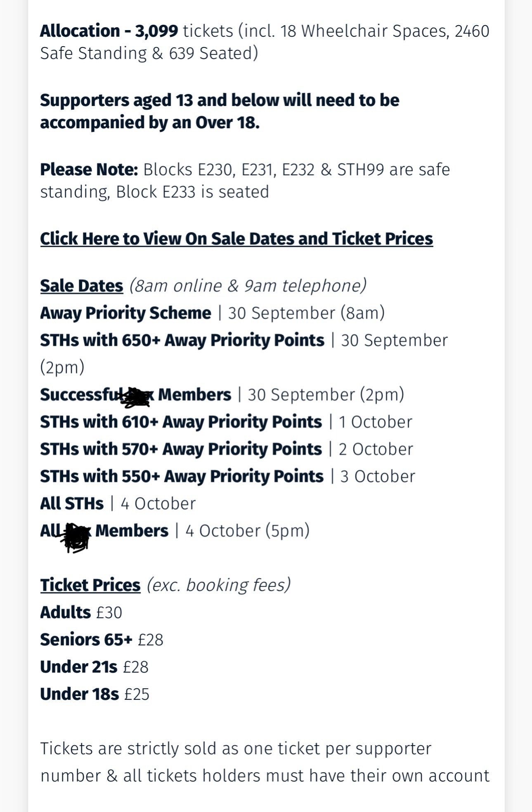Select the STHs with 650+ Away Priority Points line

click(244, 353)
